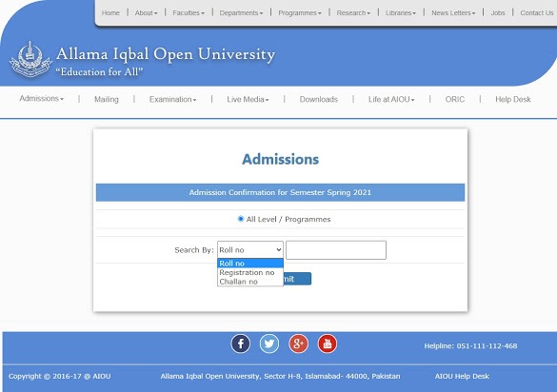
Task: Click the search value input field
Action: (336, 250)
